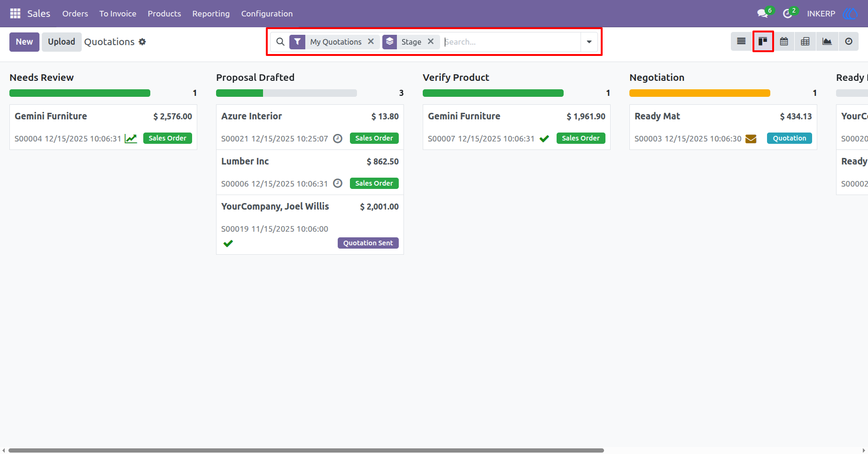Open the Configuration menu
Viewport: 868px width, 454px height.
coord(267,14)
